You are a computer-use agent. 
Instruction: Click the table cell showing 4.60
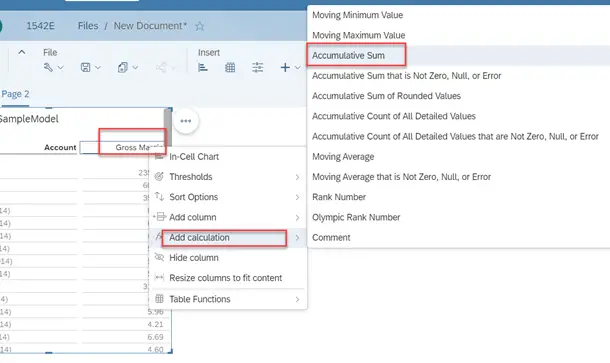[156, 349]
